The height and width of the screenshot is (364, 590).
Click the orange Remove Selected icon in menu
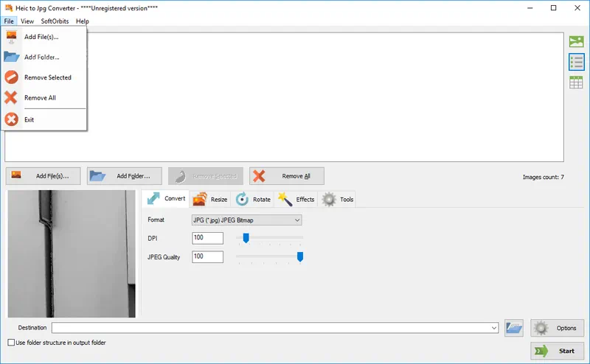click(x=11, y=77)
